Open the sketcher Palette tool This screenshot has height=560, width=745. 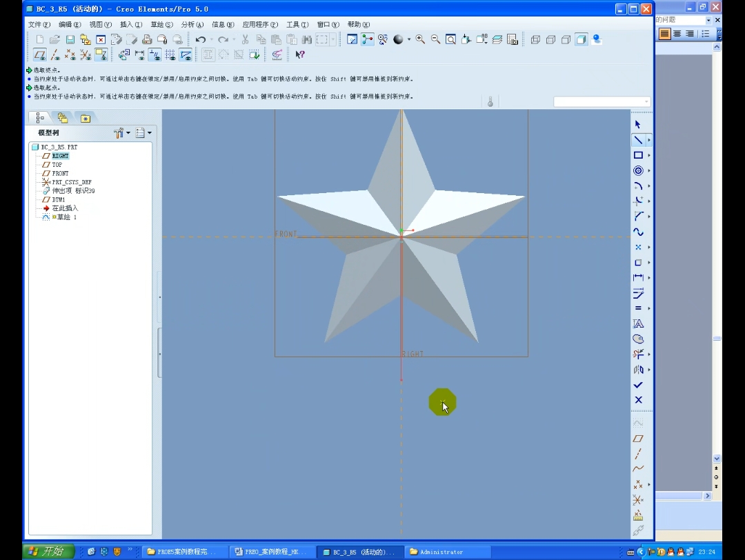pos(637,339)
